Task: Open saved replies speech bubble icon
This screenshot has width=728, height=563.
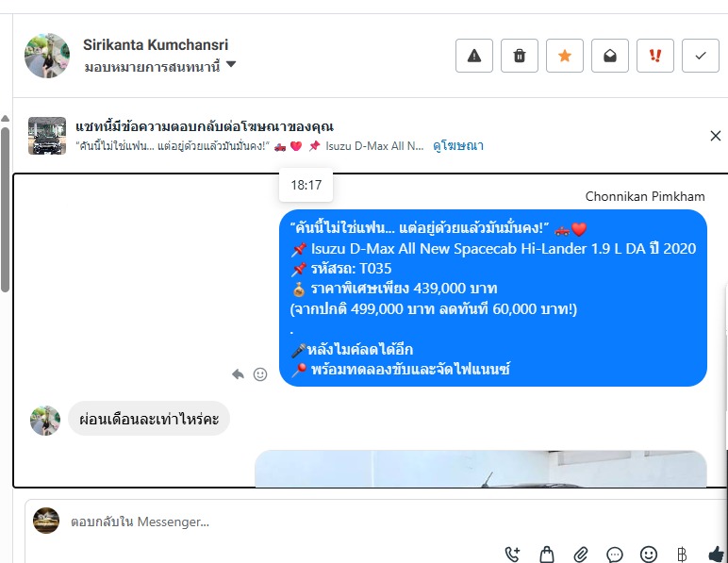Action: 615,555
